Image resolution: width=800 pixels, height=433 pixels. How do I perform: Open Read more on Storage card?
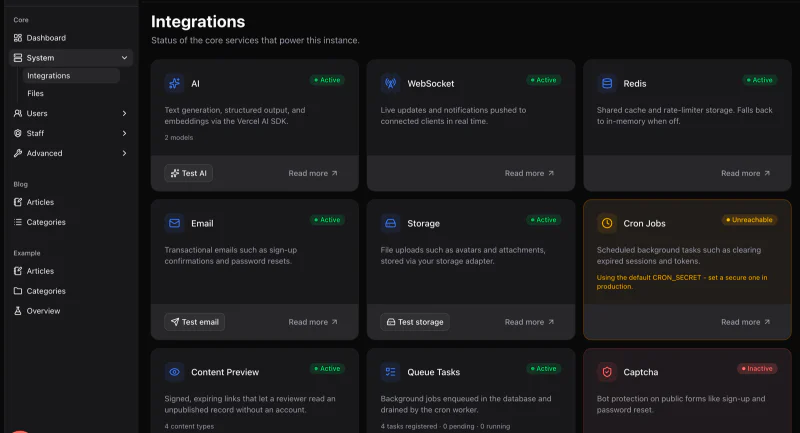529,322
